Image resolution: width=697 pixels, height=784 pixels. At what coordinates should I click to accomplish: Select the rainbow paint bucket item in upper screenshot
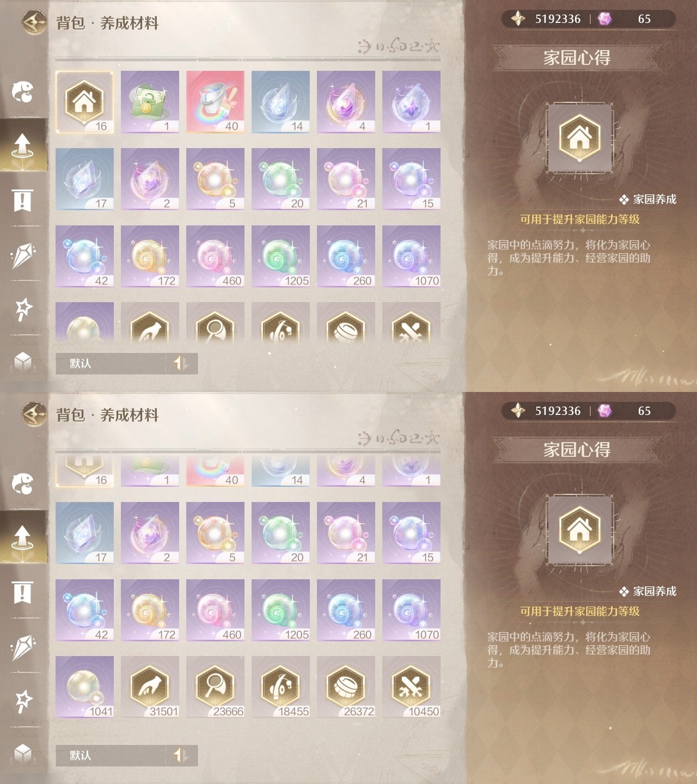point(215,102)
